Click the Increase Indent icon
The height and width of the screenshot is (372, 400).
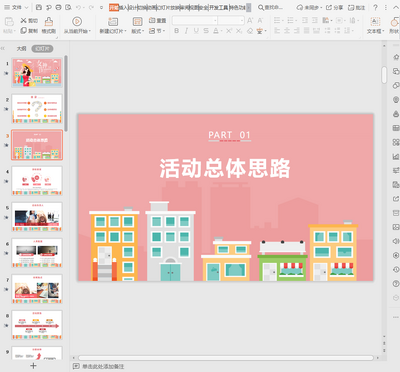[x=315, y=21]
